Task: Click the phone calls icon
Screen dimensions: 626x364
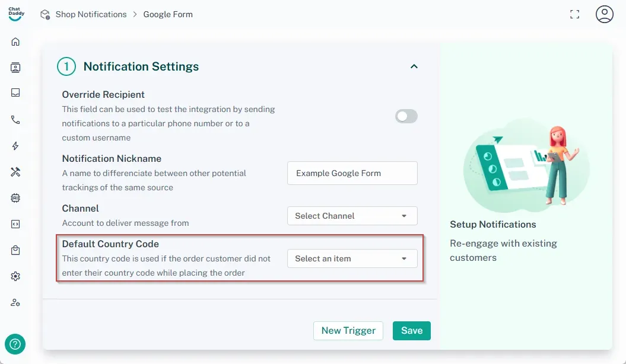Action: pyautogui.click(x=15, y=120)
